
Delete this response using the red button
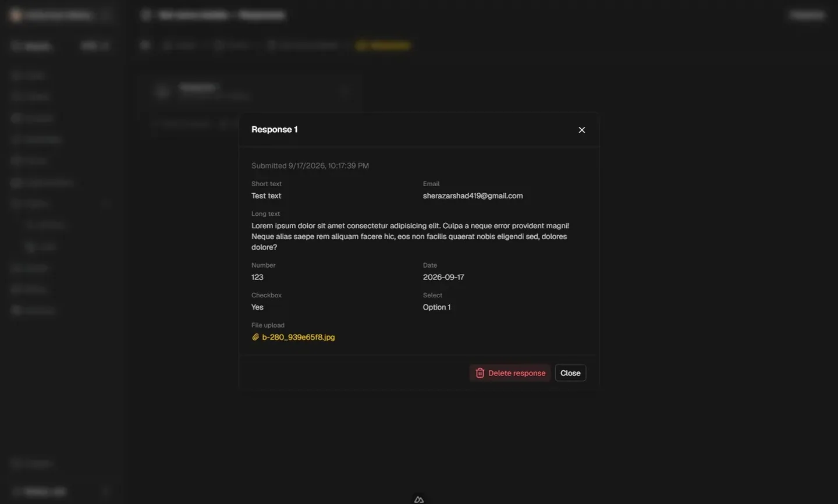point(510,373)
